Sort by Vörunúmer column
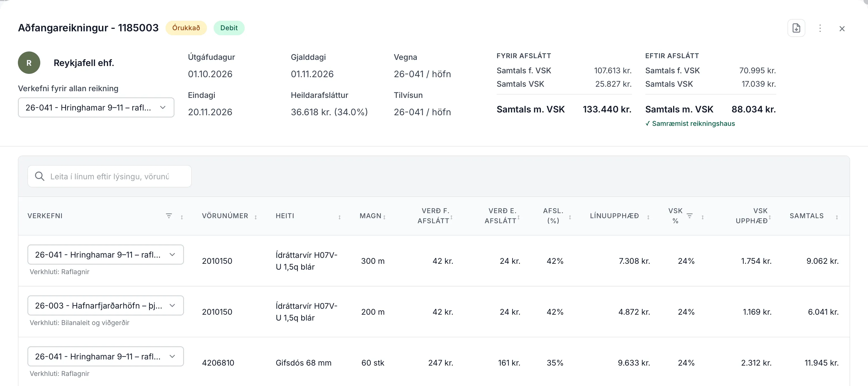 (x=256, y=217)
